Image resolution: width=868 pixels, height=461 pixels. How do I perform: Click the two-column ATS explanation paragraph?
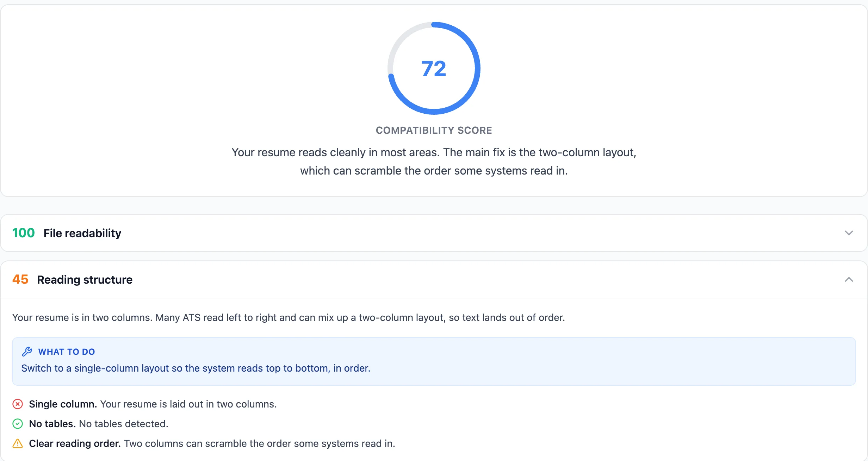click(x=289, y=317)
